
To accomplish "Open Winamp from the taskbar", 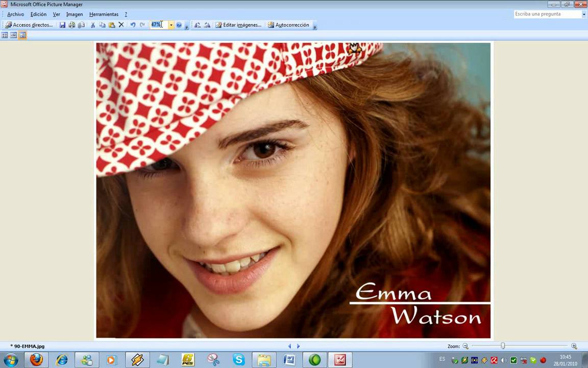I will pos(137,360).
